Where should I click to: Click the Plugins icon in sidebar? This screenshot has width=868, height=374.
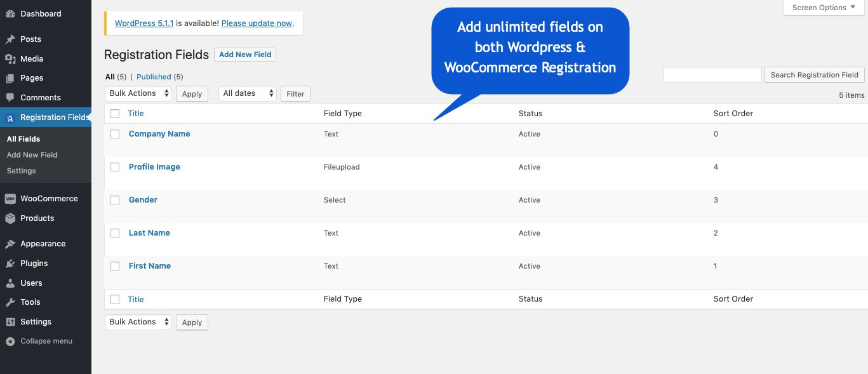10,263
